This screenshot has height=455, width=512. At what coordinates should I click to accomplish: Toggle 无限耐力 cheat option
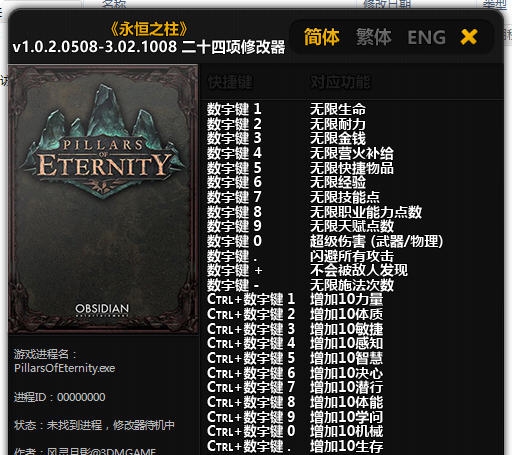point(338,124)
